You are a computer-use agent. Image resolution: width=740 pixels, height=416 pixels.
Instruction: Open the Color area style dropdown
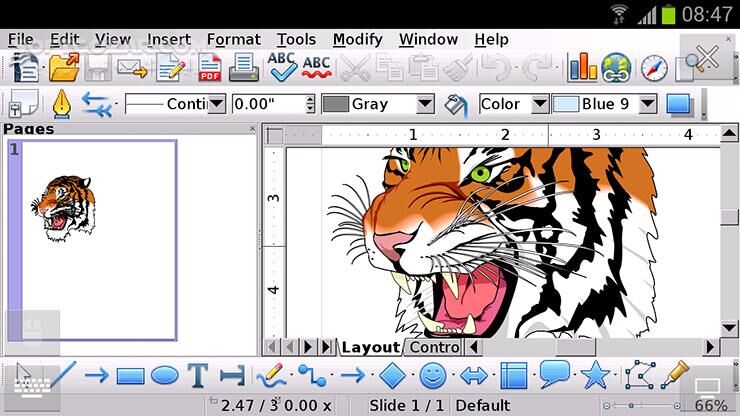pyautogui.click(x=540, y=104)
